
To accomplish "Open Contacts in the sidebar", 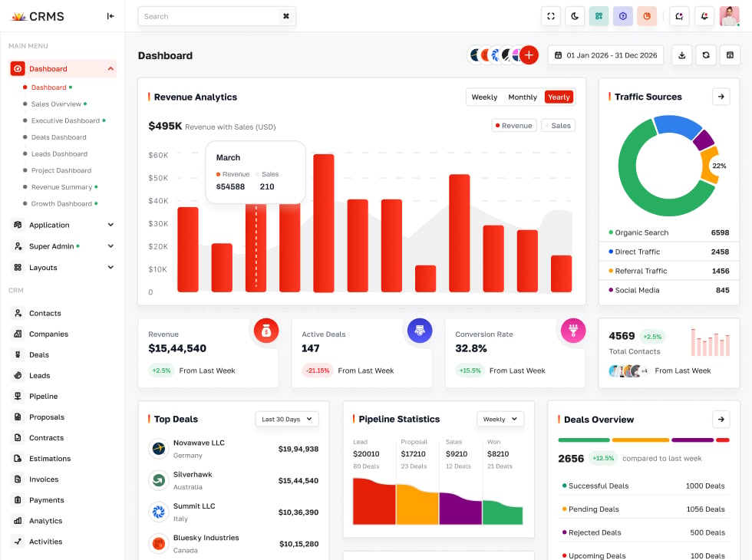I will point(45,313).
